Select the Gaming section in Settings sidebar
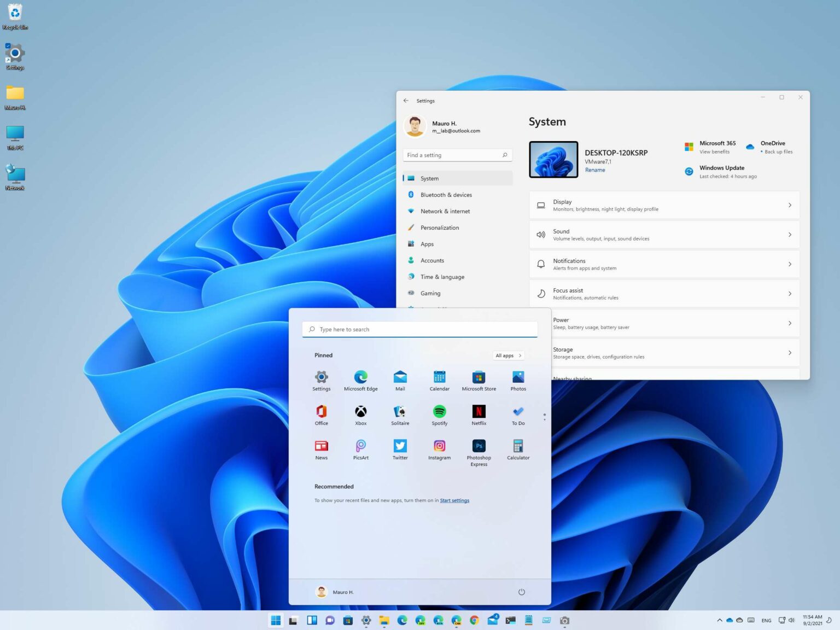The width and height of the screenshot is (840, 630). [x=430, y=293]
